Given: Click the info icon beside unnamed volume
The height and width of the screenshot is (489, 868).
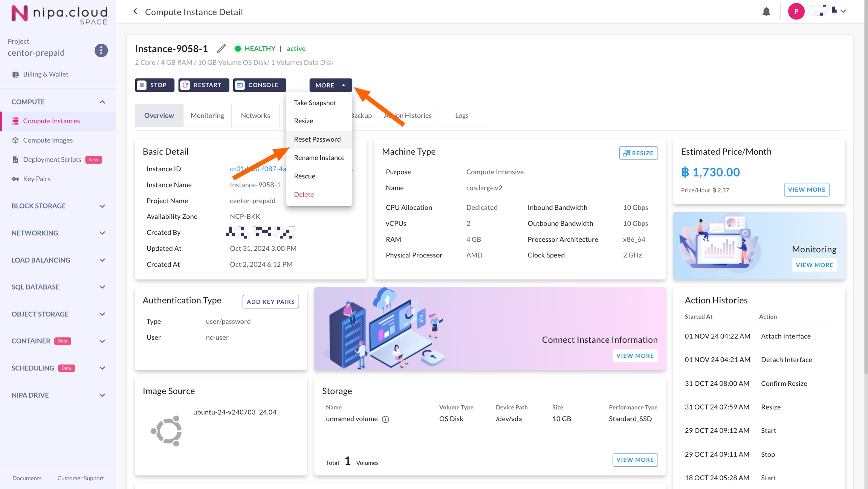Looking at the screenshot, I should 385,419.
